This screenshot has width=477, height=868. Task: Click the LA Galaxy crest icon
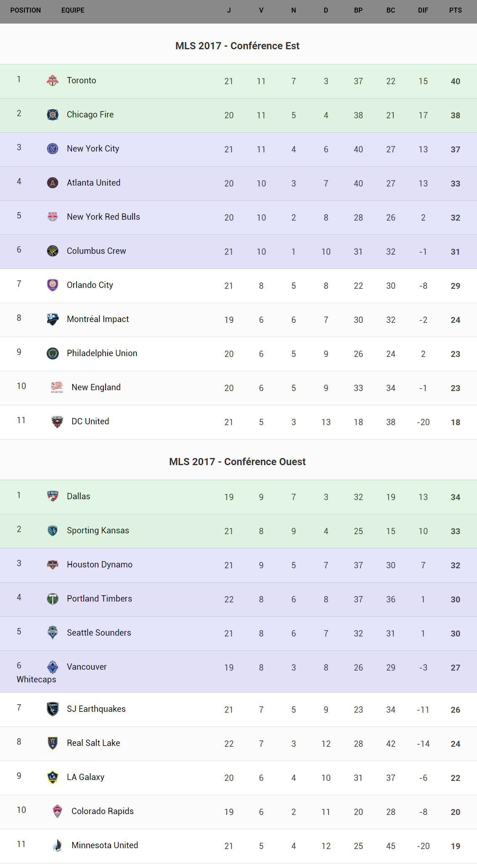53,777
